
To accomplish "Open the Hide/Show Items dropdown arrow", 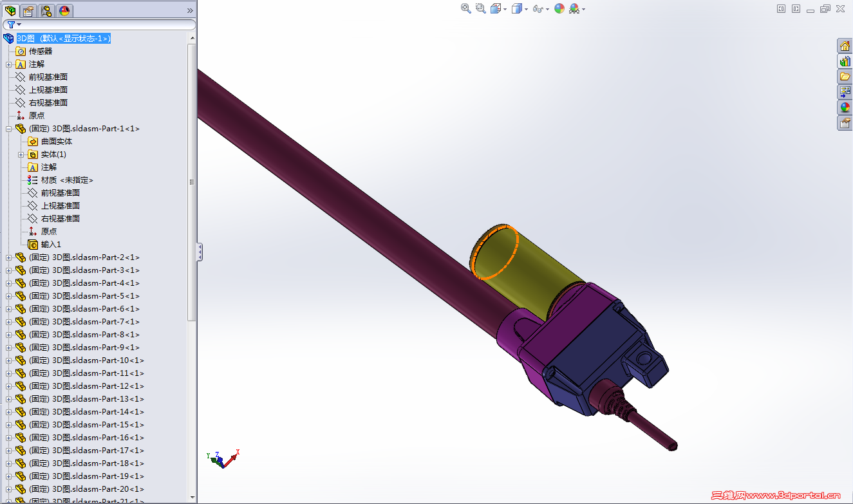I will coord(547,9).
